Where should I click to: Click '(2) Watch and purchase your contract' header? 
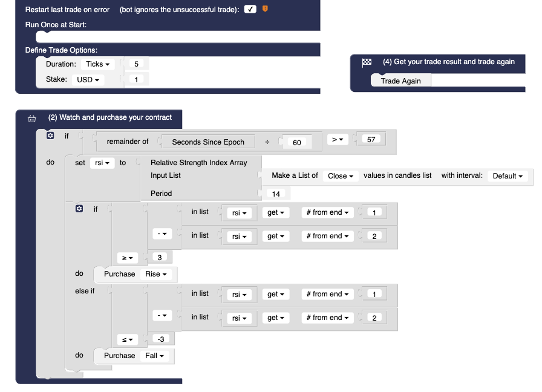[x=110, y=117]
